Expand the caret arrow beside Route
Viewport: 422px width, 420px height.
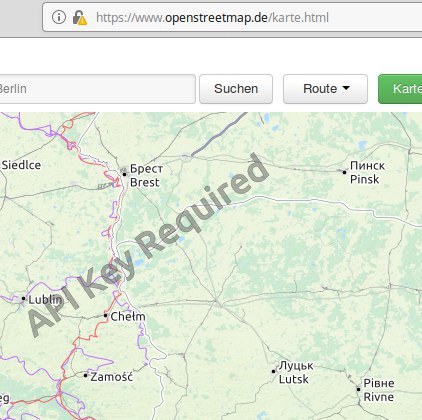346,88
